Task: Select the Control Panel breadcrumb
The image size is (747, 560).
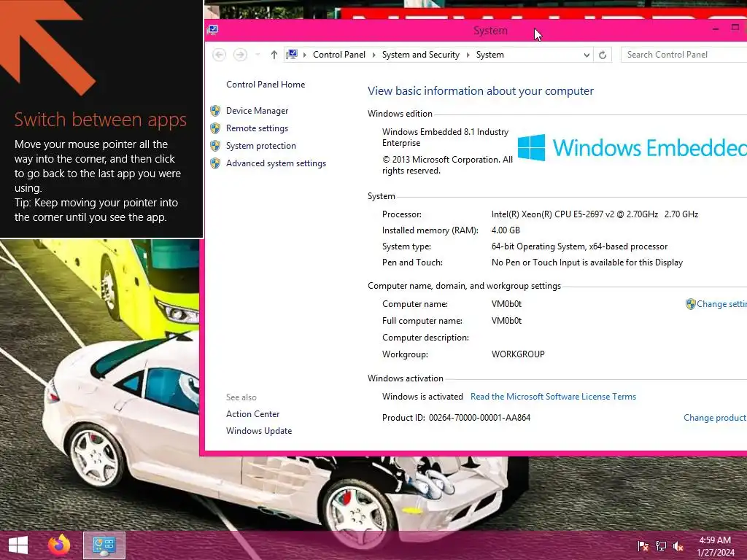Action: click(x=339, y=55)
